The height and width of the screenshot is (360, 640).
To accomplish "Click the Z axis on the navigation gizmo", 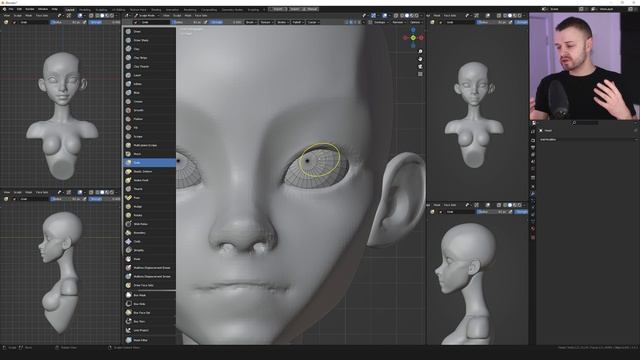I will pyautogui.click(x=413, y=30).
